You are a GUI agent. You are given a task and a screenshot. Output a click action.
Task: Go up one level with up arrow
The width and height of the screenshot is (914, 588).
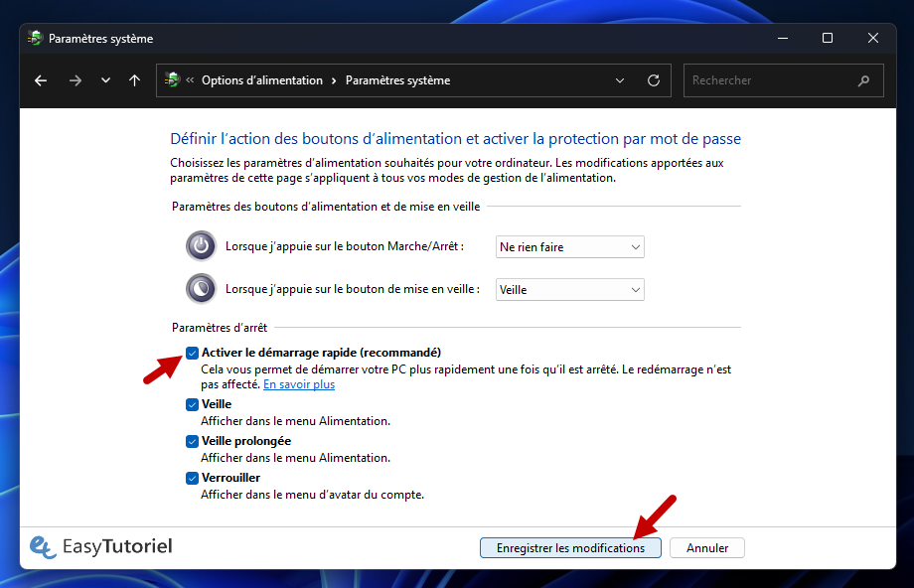pyautogui.click(x=135, y=80)
